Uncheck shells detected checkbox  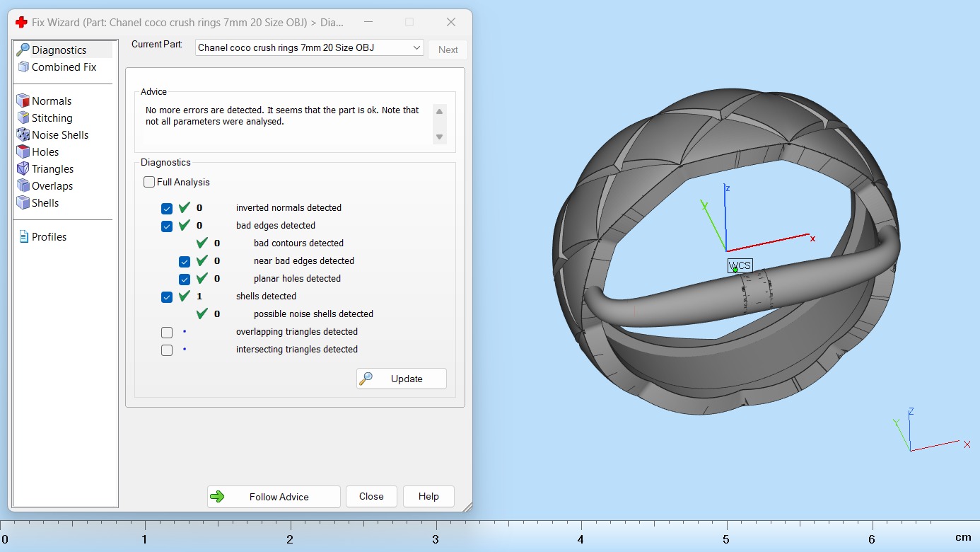coord(167,297)
